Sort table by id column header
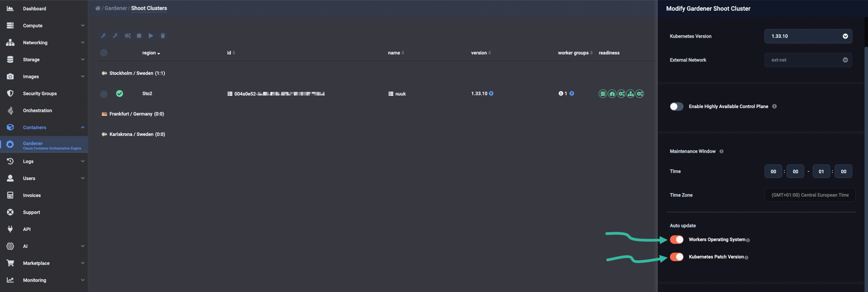The width and height of the screenshot is (868, 292). [x=231, y=53]
